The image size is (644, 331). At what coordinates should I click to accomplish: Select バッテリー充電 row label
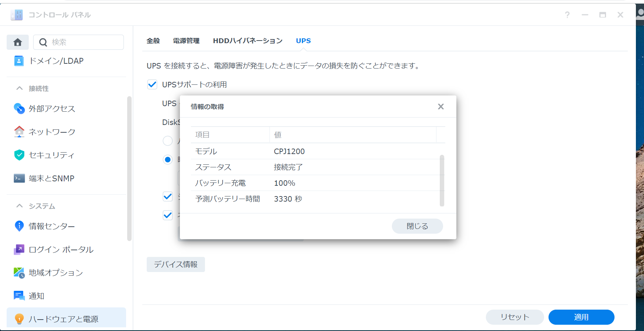click(220, 183)
